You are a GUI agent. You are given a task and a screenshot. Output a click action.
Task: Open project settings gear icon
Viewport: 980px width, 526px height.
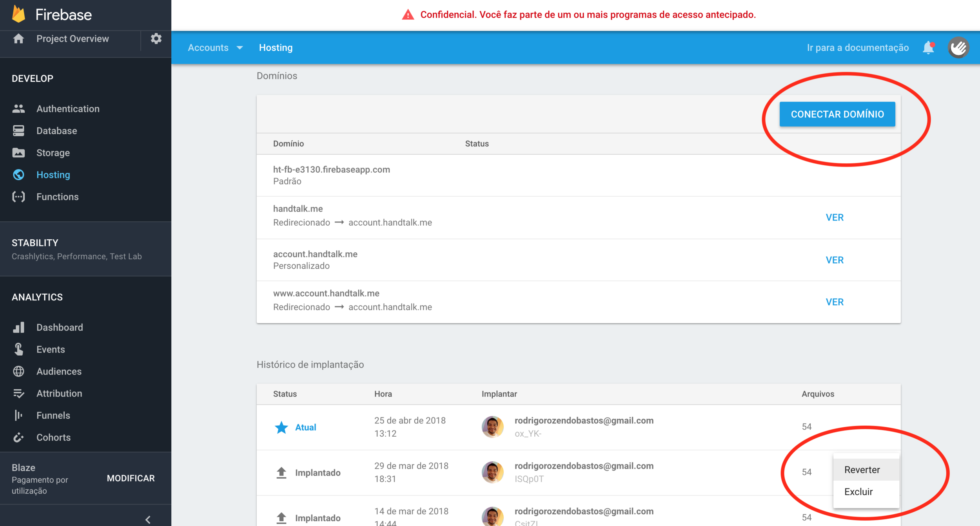(x=156, y=39)
